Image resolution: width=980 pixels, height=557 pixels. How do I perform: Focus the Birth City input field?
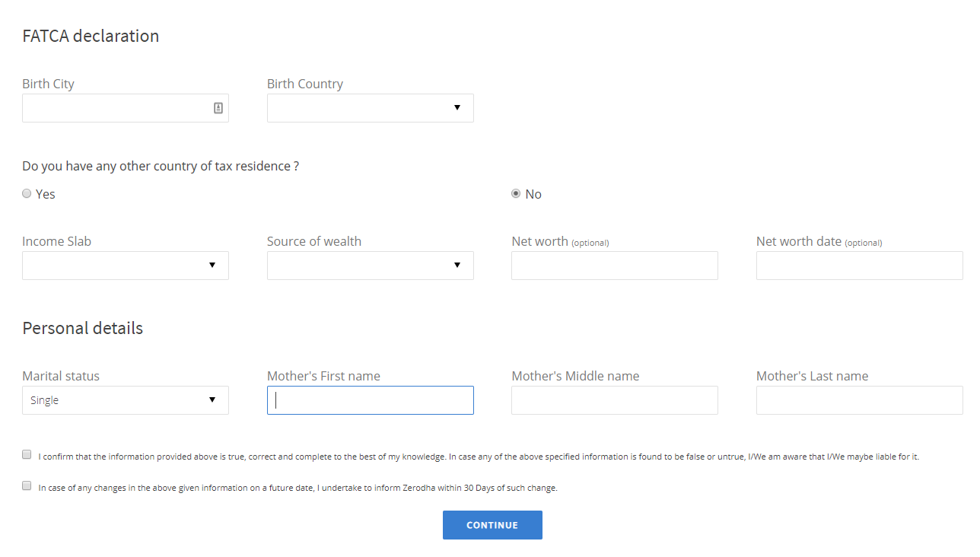click(x=126, y=108)
